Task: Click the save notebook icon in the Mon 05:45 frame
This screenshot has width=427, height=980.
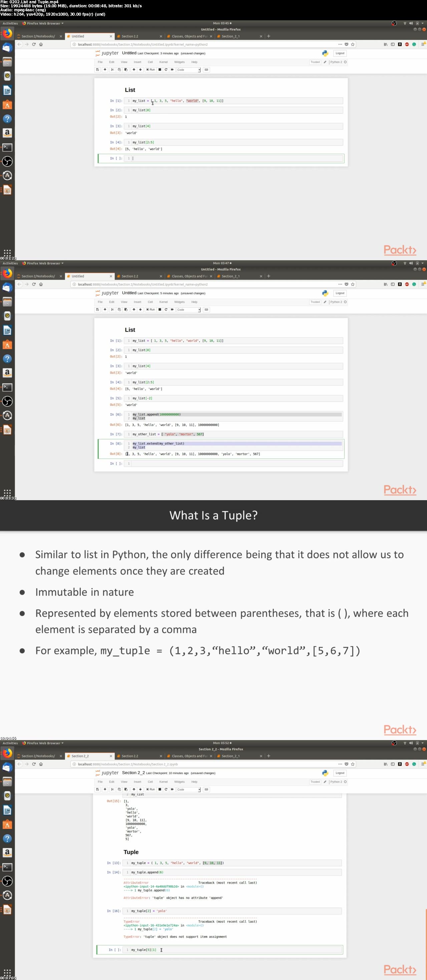Action: pos(97,70)
